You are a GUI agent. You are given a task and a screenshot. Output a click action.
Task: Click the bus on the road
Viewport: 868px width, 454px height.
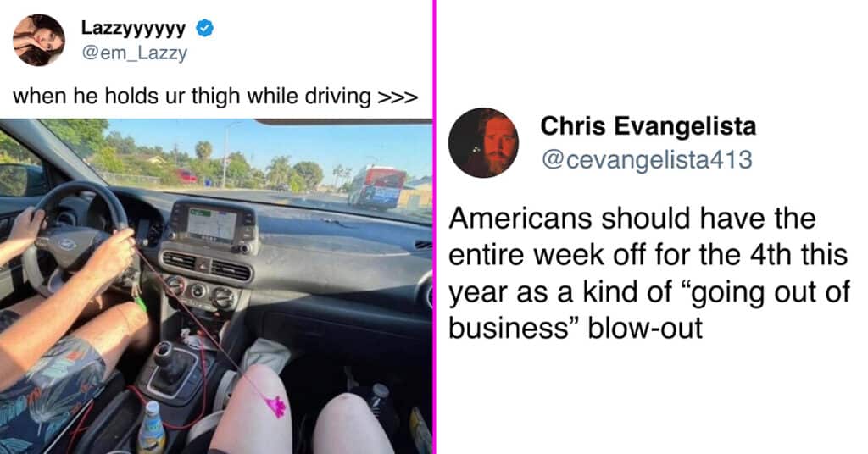coord(377,187)
